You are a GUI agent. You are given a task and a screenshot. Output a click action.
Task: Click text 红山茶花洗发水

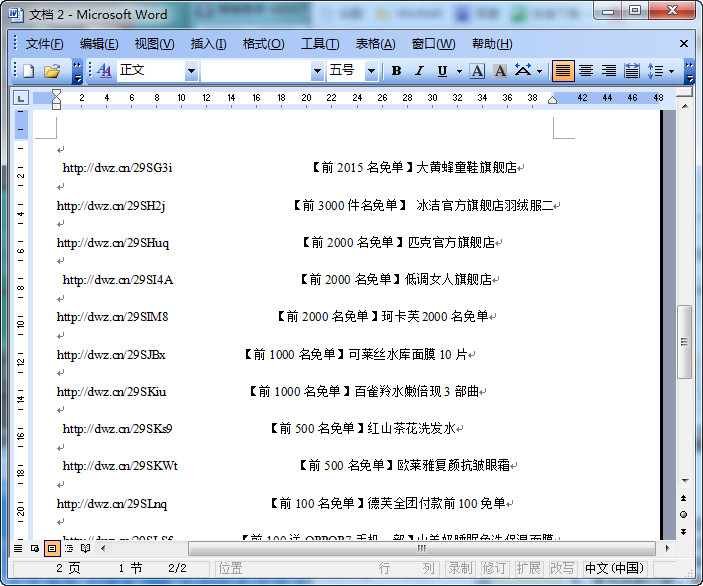[x=412, y=429]
